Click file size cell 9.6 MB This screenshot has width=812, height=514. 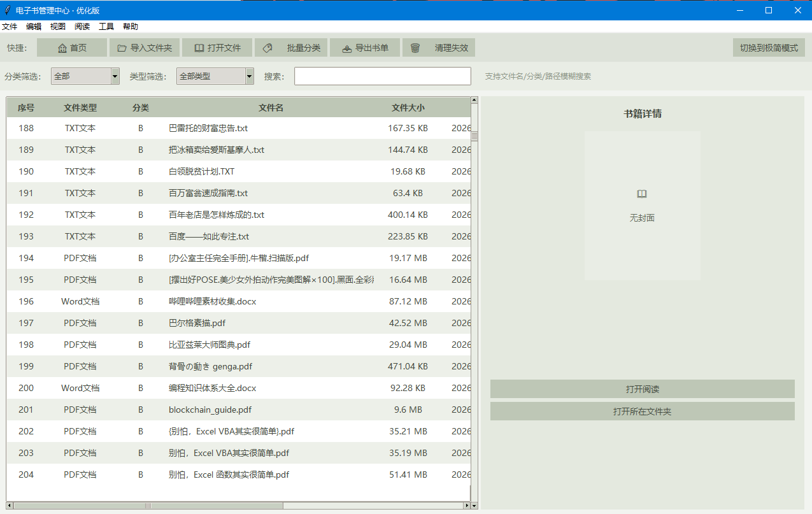(x=408, y=410)
